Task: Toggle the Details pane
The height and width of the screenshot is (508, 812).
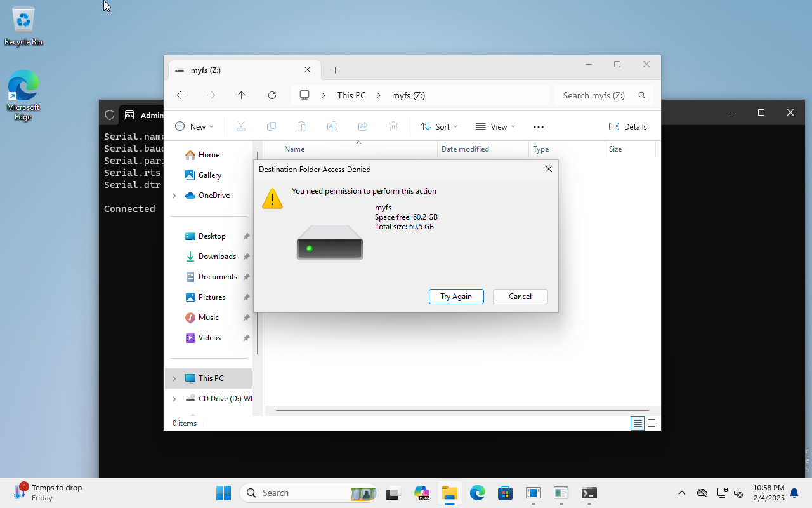Action: (x=627, y=127)
